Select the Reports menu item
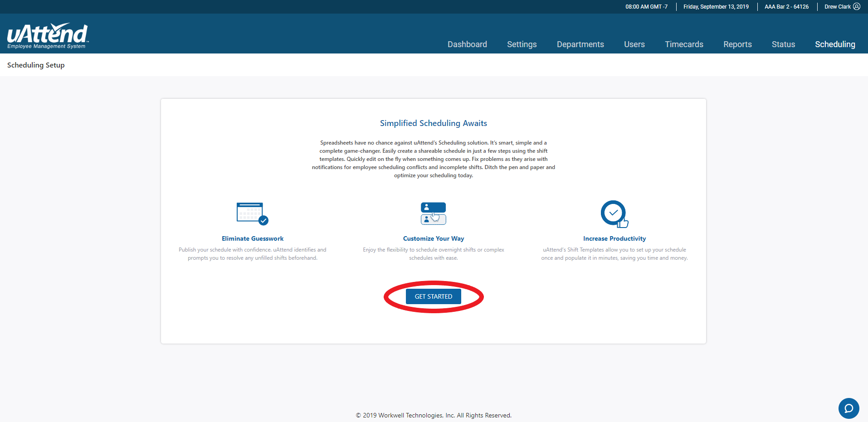 [x=737, y=44]
